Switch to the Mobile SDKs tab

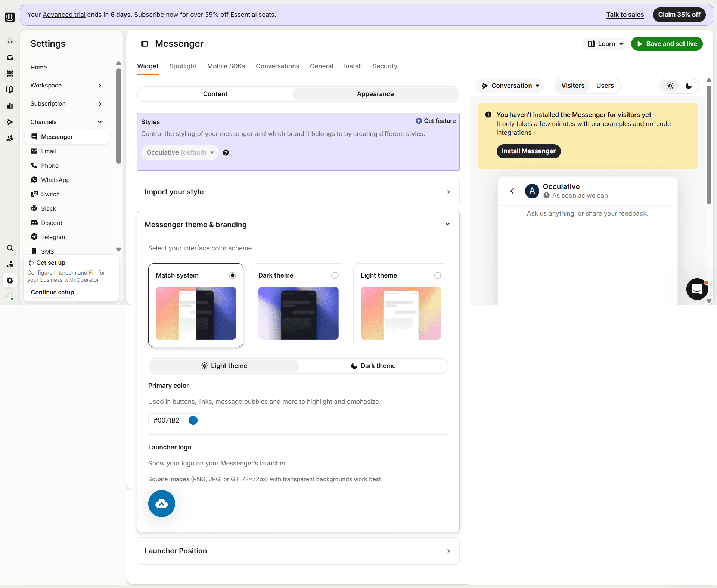pos(226,66)
